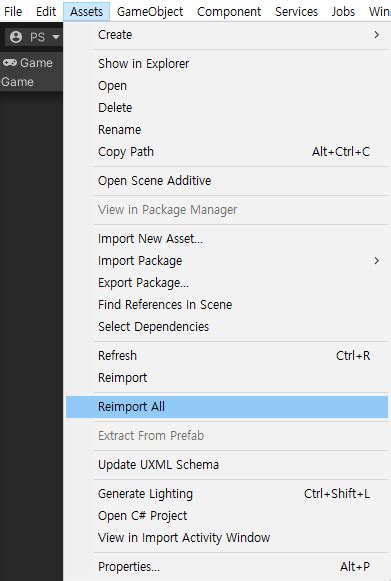Open the Edit menu
This screenshot has width=391, height=581.
pos(46,11)
